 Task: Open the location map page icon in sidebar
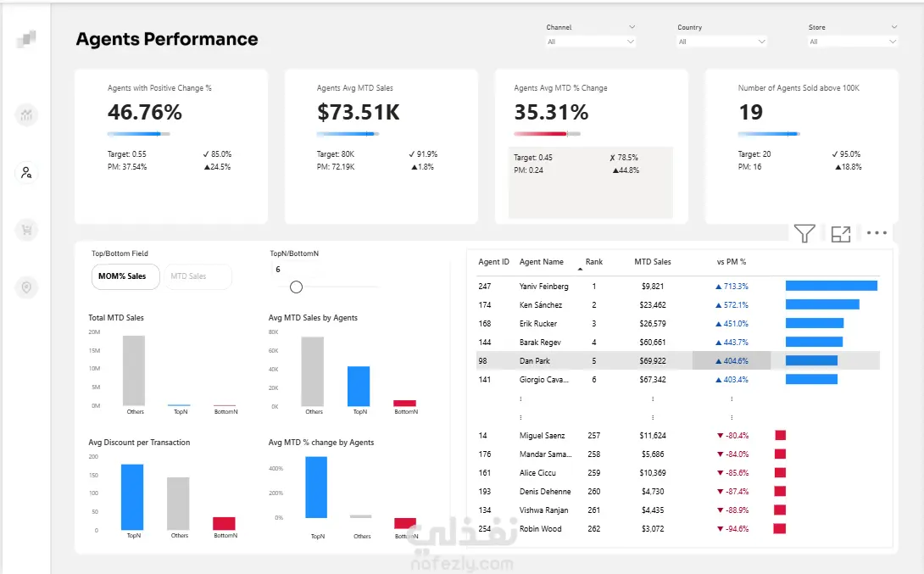[26, 287]
